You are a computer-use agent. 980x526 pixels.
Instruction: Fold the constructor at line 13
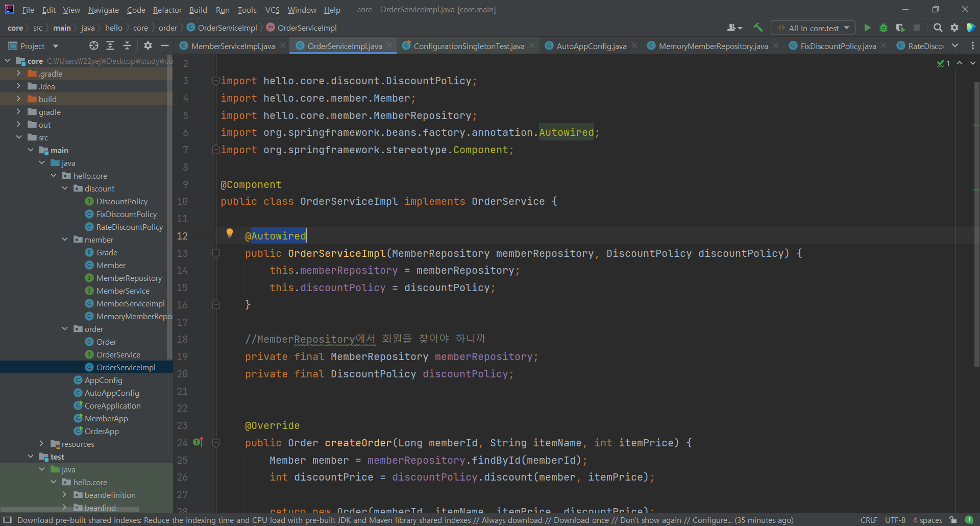(x=216, y=253)
